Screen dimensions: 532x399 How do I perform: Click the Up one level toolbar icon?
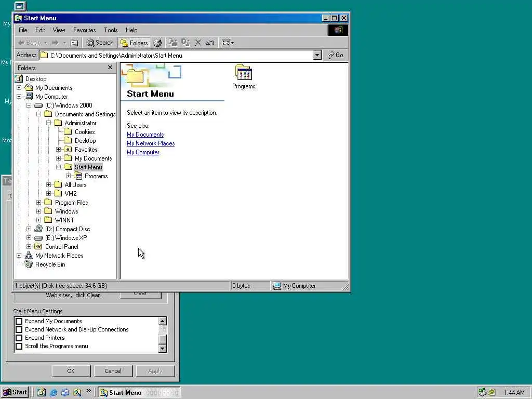pos(74,43)
